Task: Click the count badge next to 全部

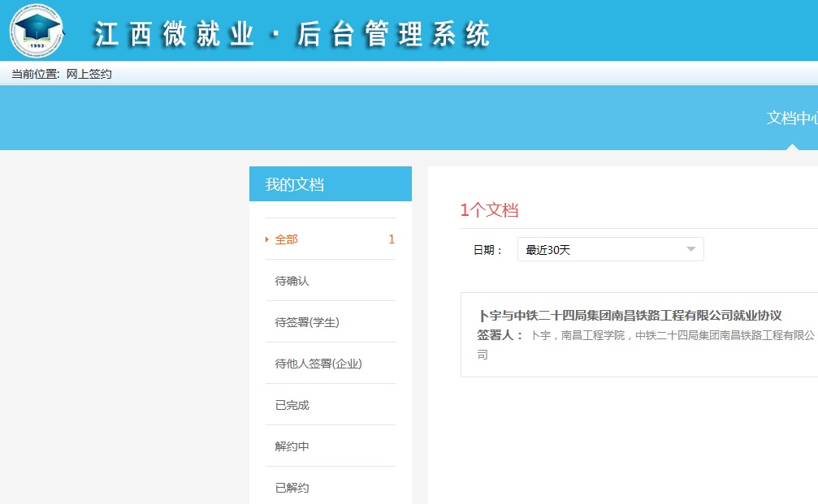Action: pos(392,239)
